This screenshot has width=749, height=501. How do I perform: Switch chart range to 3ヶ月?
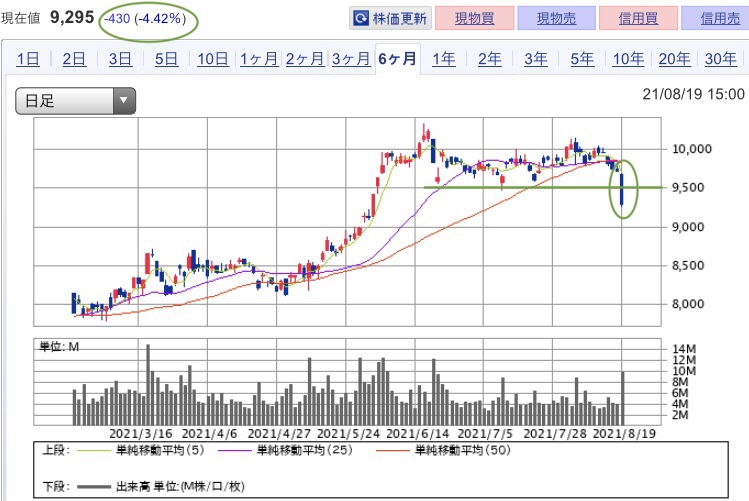(x=351, y=59)
